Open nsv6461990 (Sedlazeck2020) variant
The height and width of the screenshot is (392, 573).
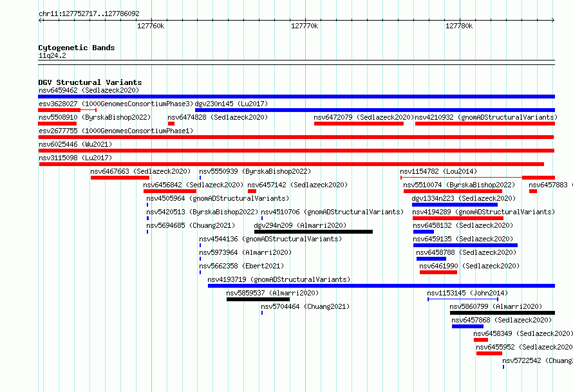tap(469, 266)
